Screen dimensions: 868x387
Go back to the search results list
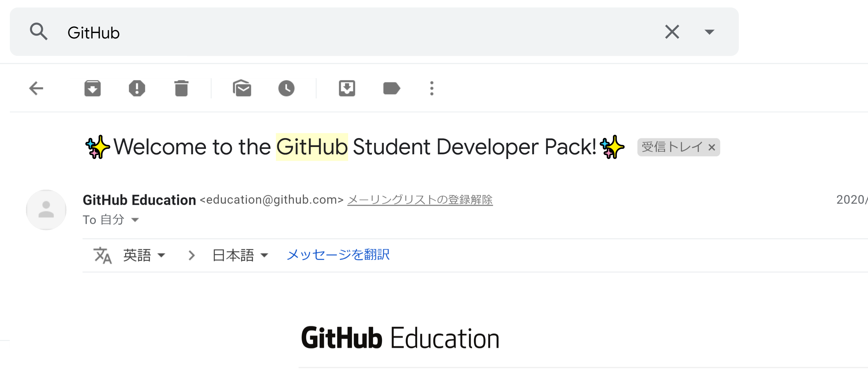(36, 89)
